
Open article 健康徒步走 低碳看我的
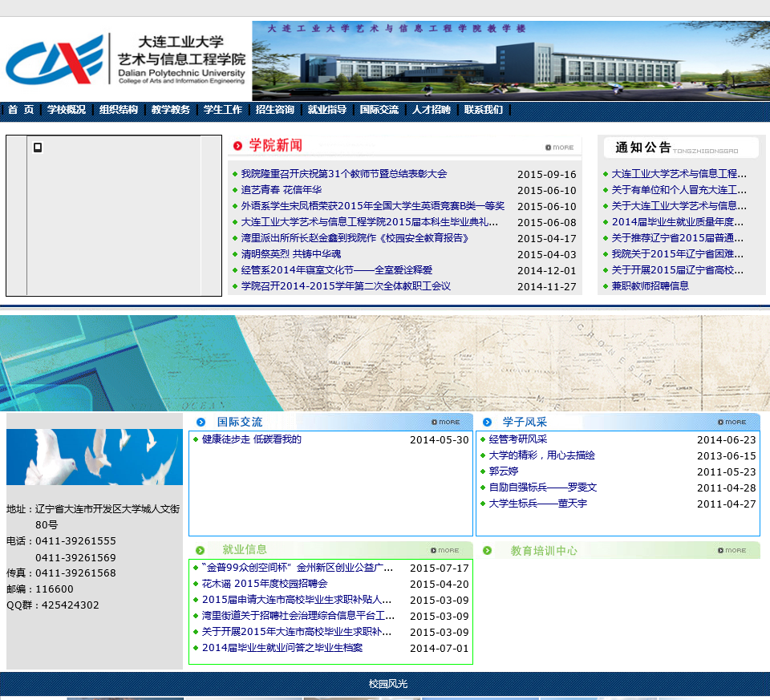pos(251,439)
